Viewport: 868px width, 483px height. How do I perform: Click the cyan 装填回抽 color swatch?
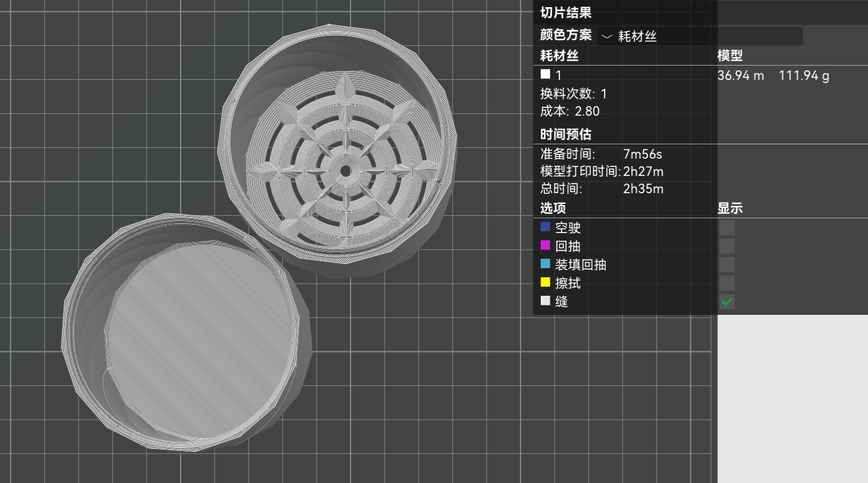pos(545,264)
